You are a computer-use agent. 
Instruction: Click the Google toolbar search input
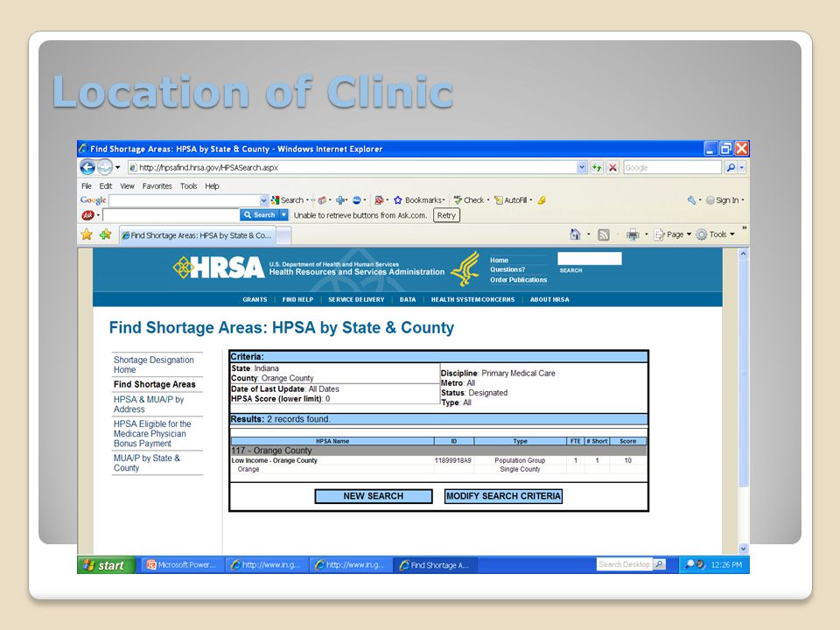[x=185, y=200]
